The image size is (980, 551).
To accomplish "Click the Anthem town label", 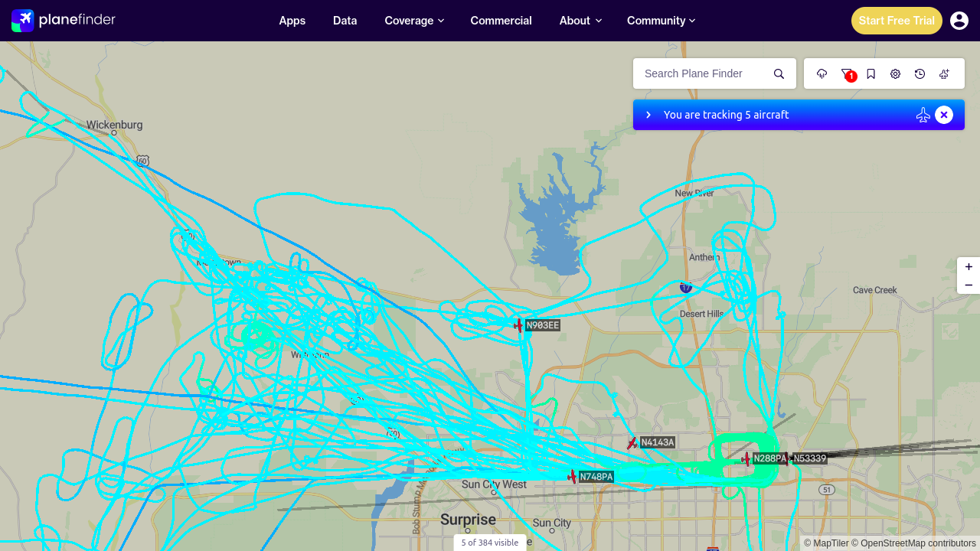I will point(704,257).
